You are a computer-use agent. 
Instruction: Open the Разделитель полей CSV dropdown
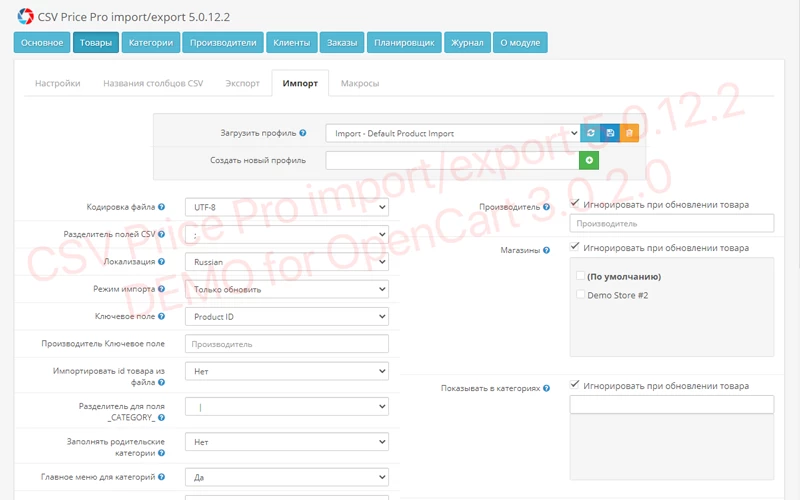tap(287, 235)
